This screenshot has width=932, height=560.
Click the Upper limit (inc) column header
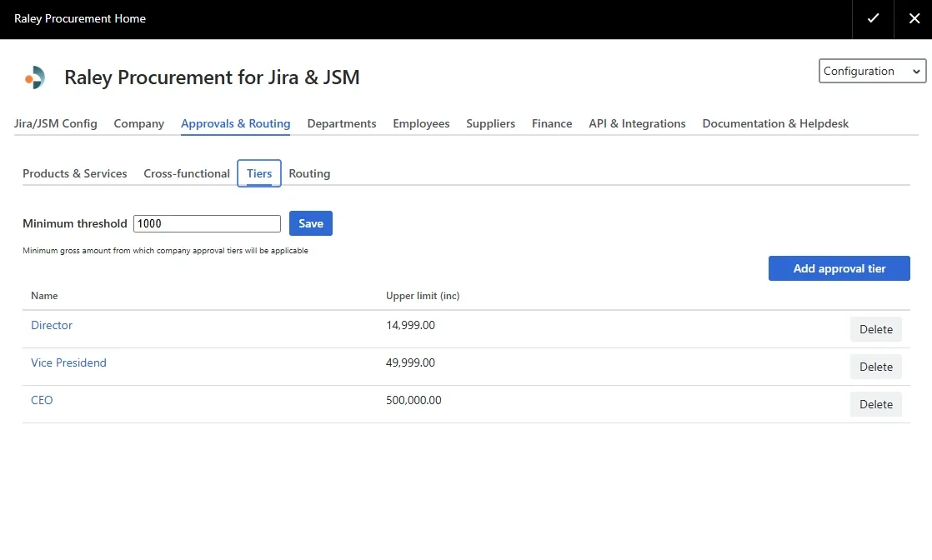point(423,296)
